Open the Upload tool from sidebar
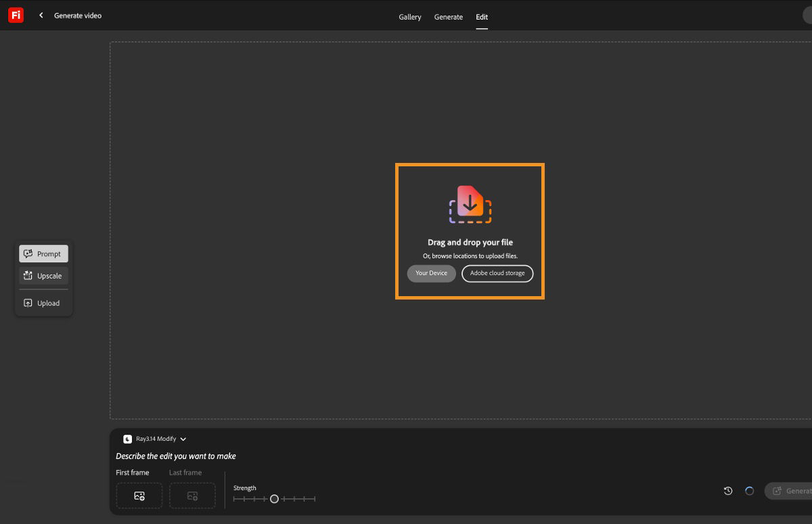812x524 pixels. click(x=43, y=303)
